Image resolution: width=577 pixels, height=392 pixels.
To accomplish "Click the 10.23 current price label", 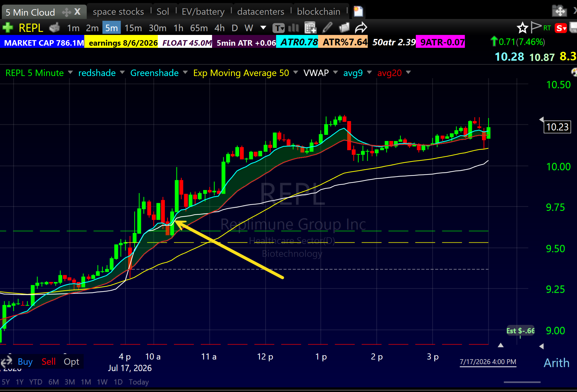I will [557, 127].
